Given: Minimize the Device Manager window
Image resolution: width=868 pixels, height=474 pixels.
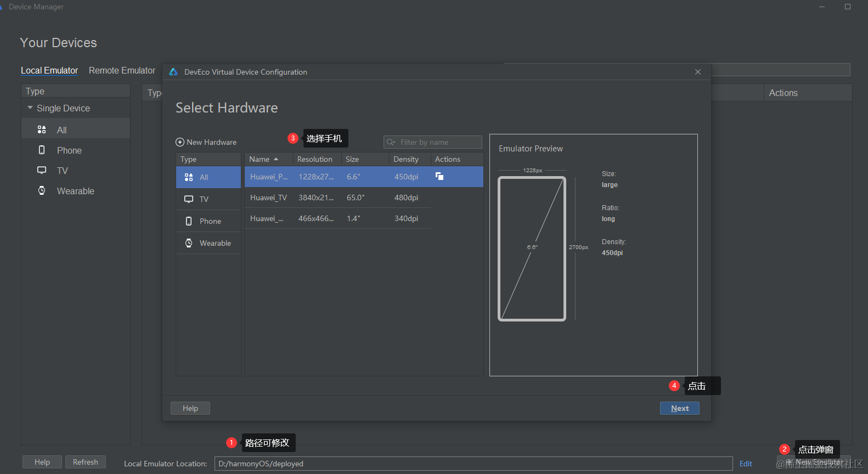Looking at the screenshot, I should (x=822, y=7).
